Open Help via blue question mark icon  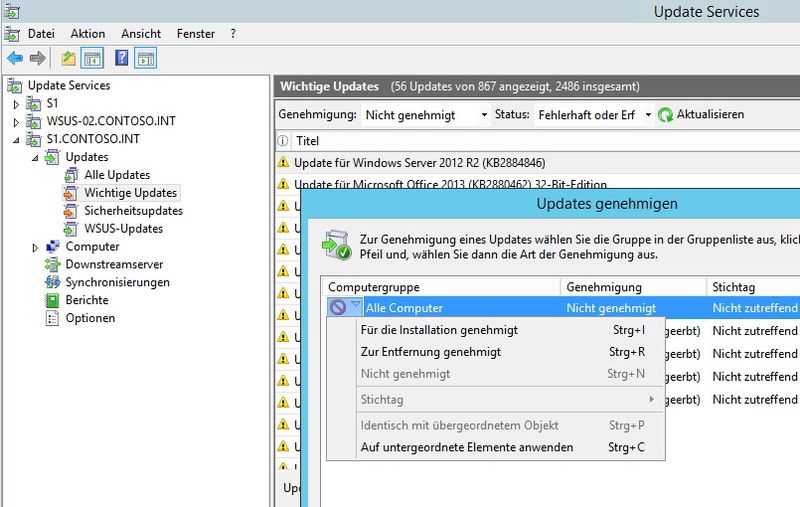121,58
